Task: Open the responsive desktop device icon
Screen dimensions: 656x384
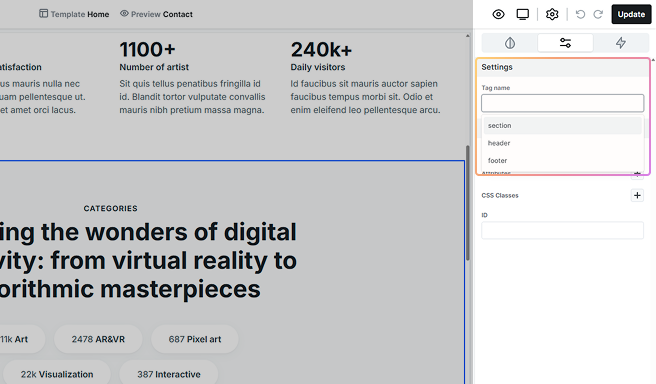Action: (523, 14)
